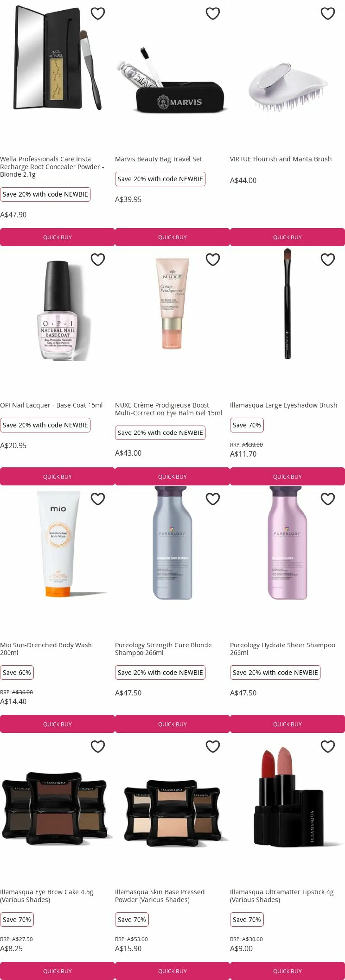Quick buy Mio Sun-Drenched Body Wash
345x980 pixels.
tap(57, 724)
